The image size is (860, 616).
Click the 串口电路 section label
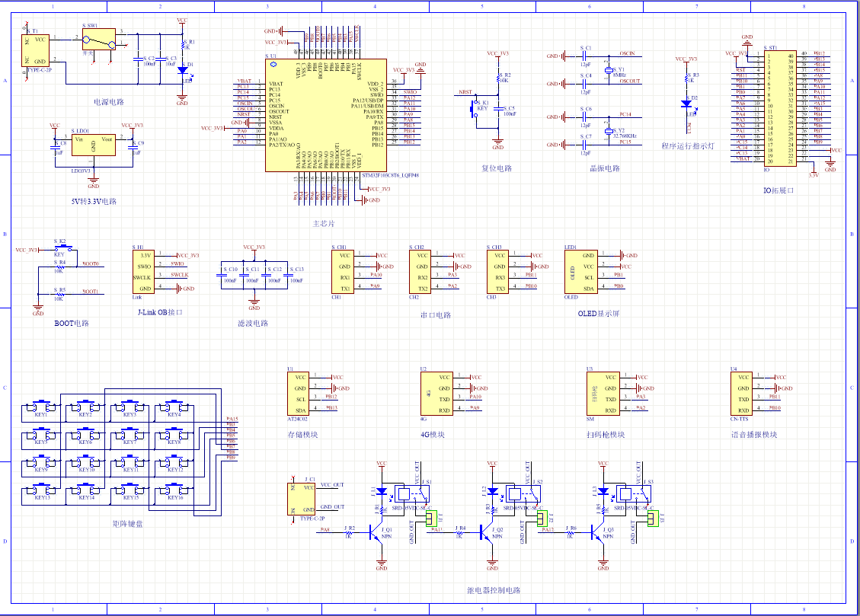[436, 315]
